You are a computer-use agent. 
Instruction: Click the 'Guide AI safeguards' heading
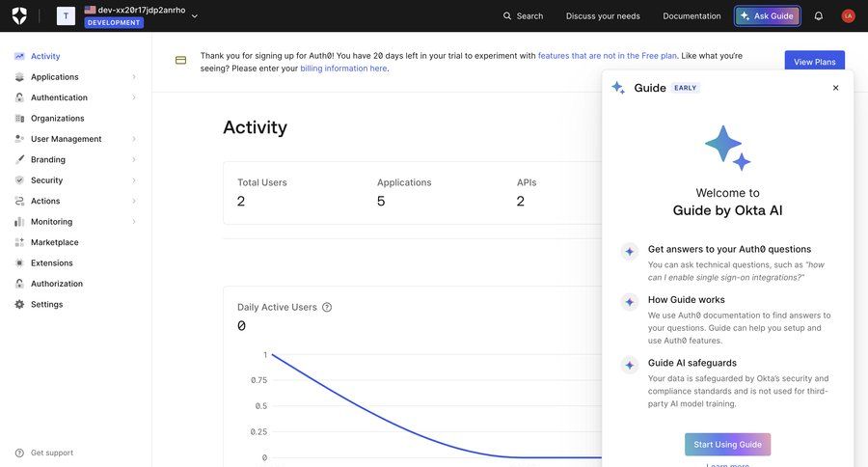(692, 363)
